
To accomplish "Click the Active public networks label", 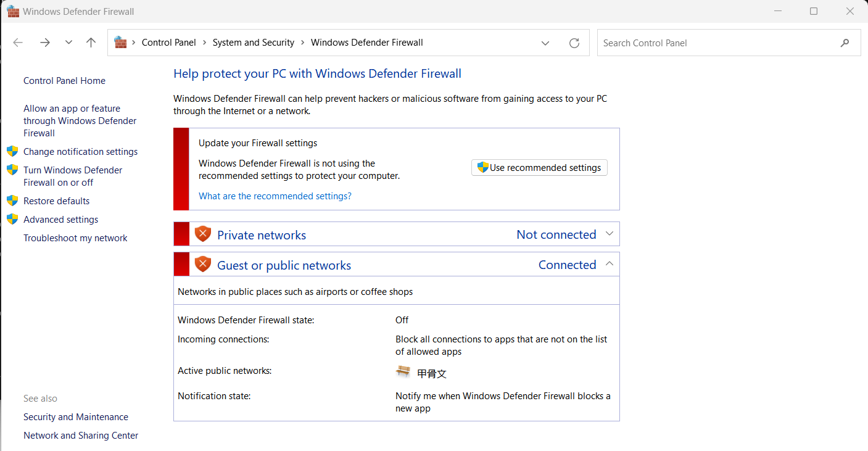I will pos(225,371).
